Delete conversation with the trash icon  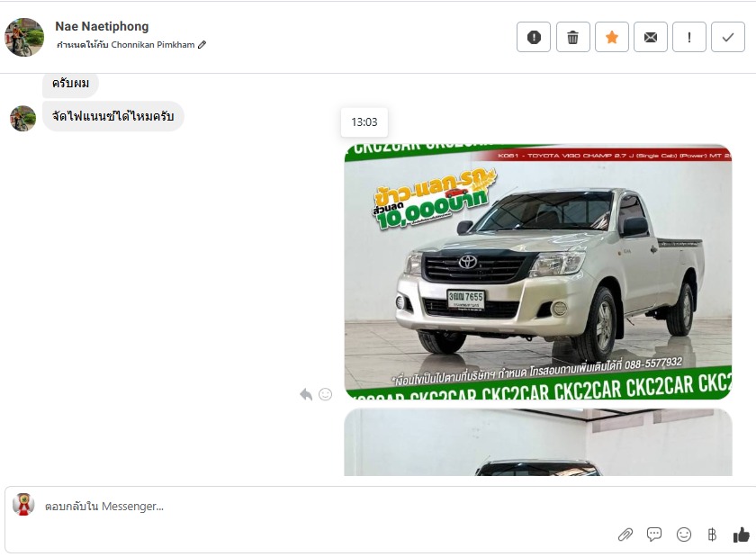click(x=572, y=37)
